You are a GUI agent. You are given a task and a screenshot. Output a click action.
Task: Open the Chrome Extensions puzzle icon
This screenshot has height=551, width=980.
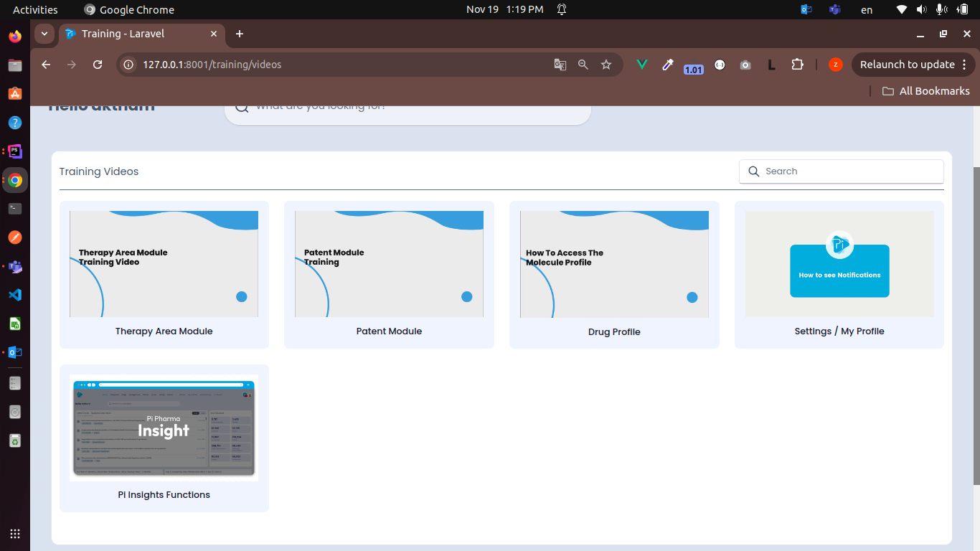click(x=797, y=65)
